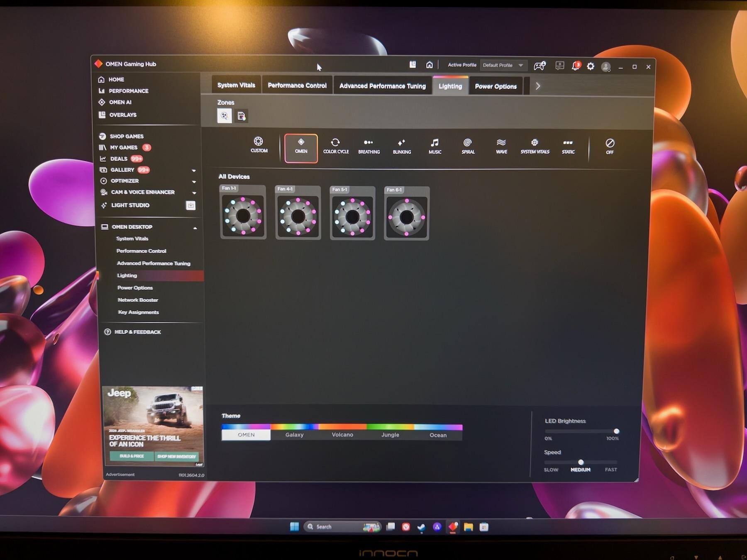Expand the Cam & Voice Enhancer section
The image size is (747, 560).
(x=194, y=193)
